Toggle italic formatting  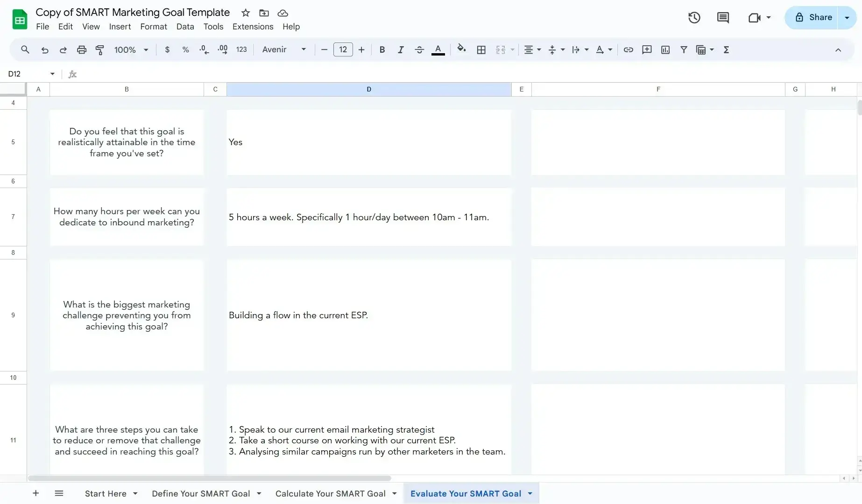click(x=401, y=50)
